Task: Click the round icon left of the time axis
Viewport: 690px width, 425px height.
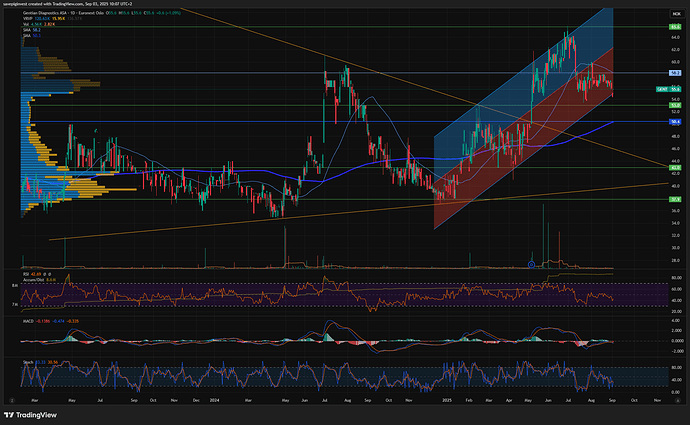Action: point(12,400)
